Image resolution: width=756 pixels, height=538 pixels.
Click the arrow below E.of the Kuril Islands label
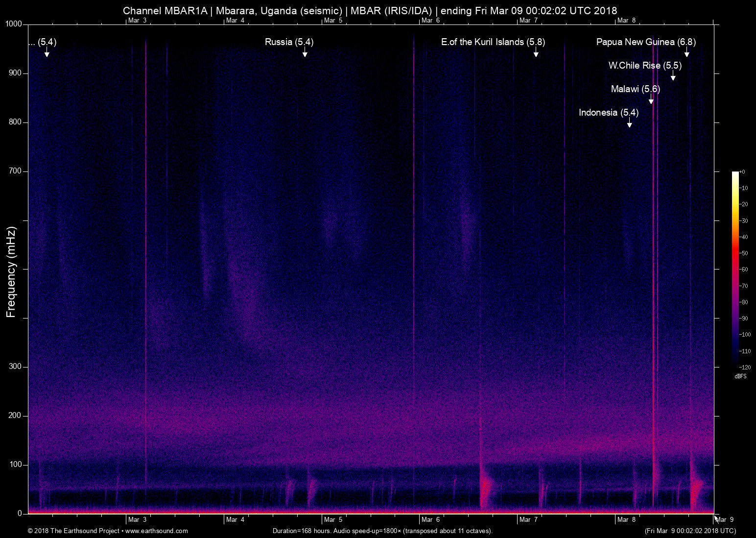536,53
